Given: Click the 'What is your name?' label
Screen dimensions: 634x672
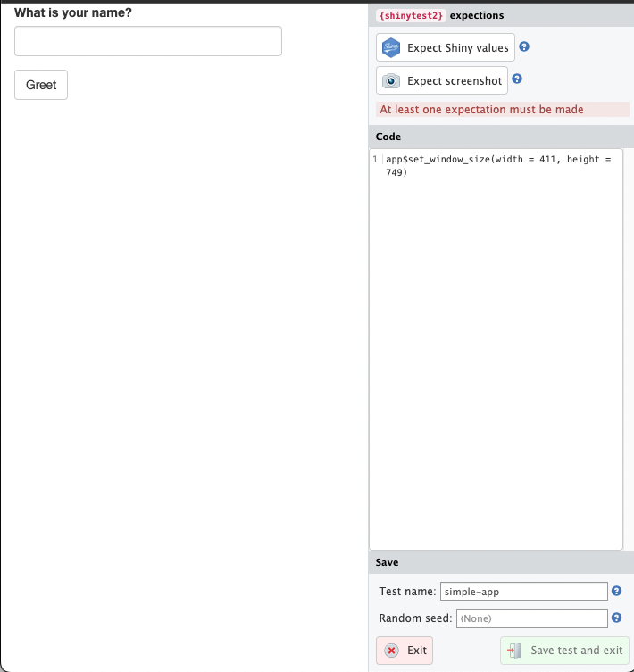Looking at the screenshot, I should [x=73, y=13].
